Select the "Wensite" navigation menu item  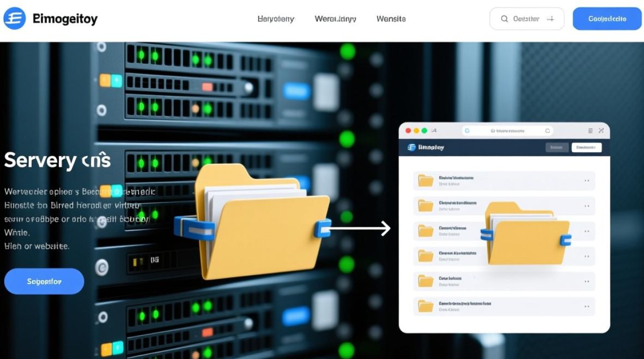click(x=391, y=19)
